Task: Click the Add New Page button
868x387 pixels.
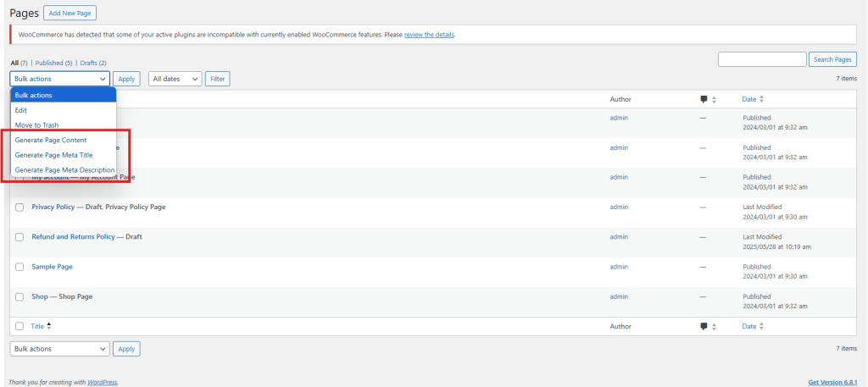Action: pyautogui.click(x=70, y=13)
